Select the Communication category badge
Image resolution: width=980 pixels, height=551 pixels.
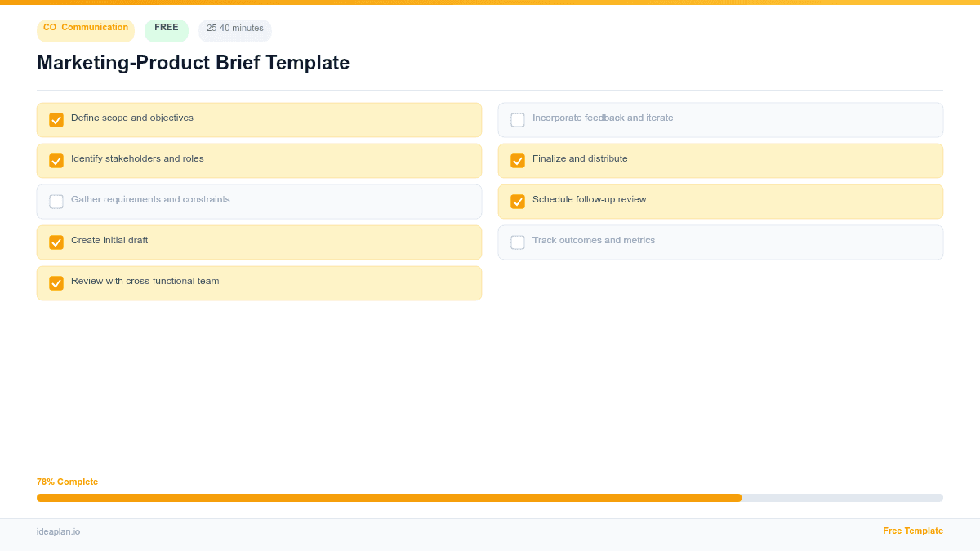[85, 30]
